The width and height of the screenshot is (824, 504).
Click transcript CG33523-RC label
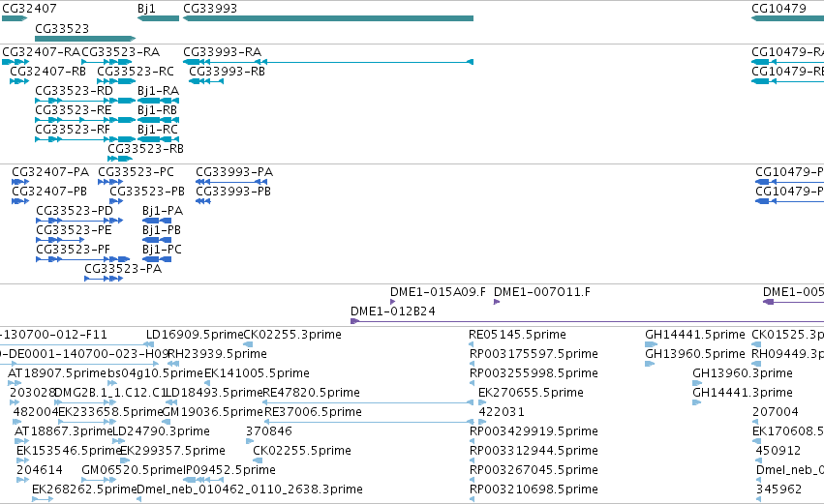pos(136,72)
